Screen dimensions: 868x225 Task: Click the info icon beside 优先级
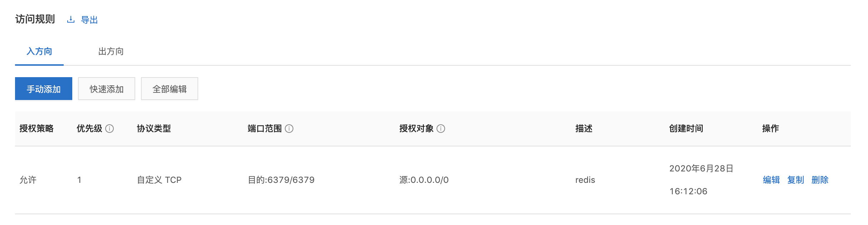tap(110, 129)
